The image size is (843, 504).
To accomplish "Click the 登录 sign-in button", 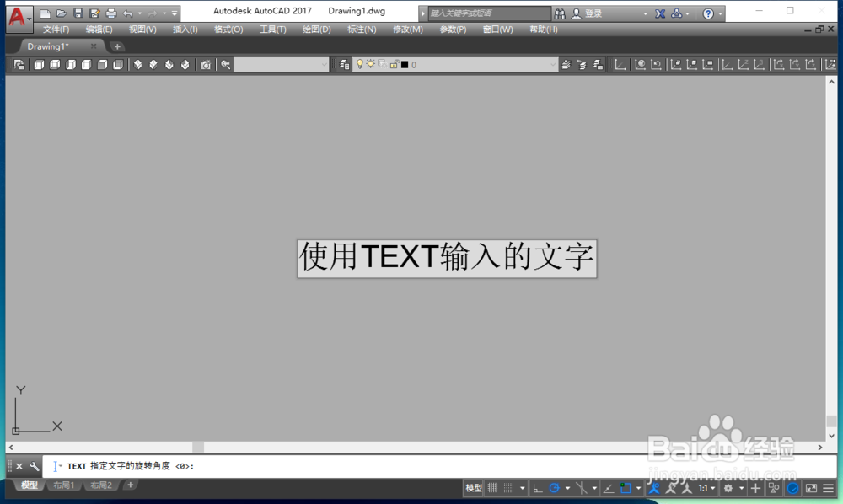I will click(x=587, y=14).
